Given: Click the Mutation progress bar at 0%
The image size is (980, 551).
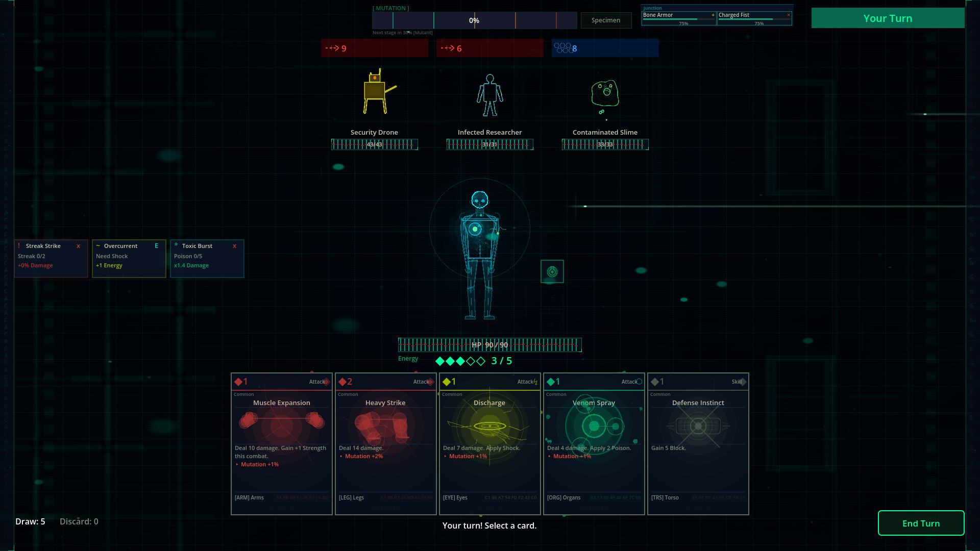Looking at the screenshot, I should (x=474, y=20).
